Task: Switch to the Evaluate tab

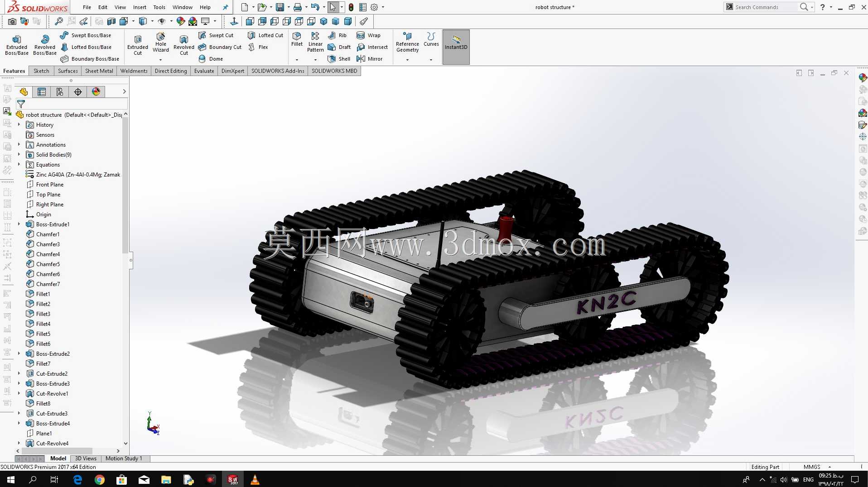Action: 204,71
